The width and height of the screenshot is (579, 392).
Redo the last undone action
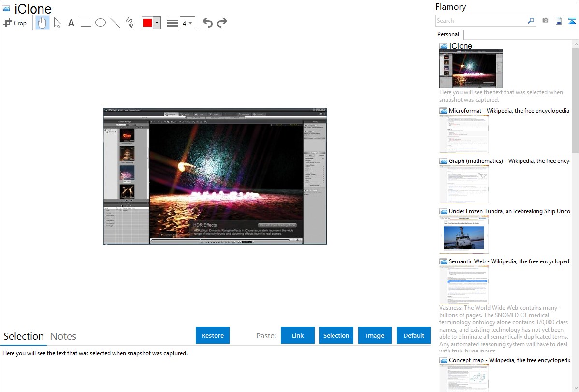click(222, 23)
